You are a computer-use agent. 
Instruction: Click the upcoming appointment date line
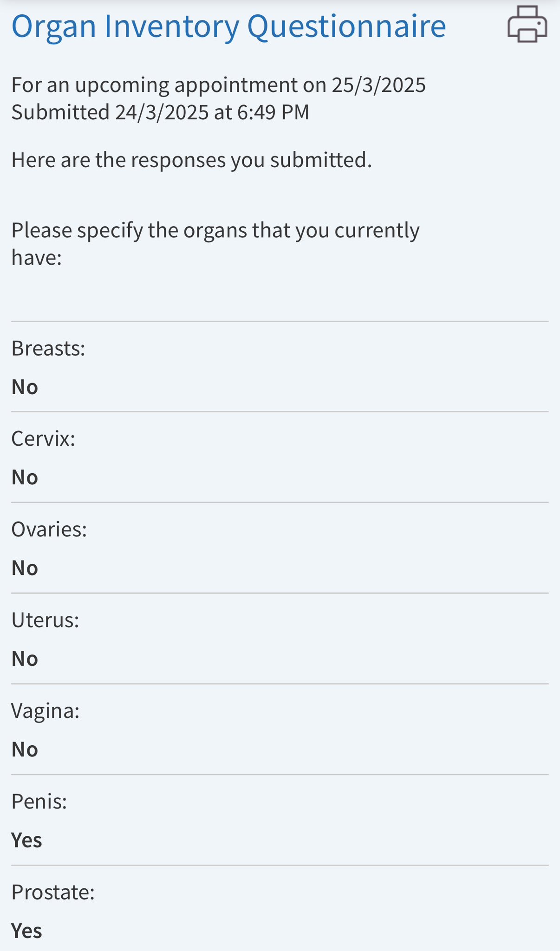[x=218, y=85]
